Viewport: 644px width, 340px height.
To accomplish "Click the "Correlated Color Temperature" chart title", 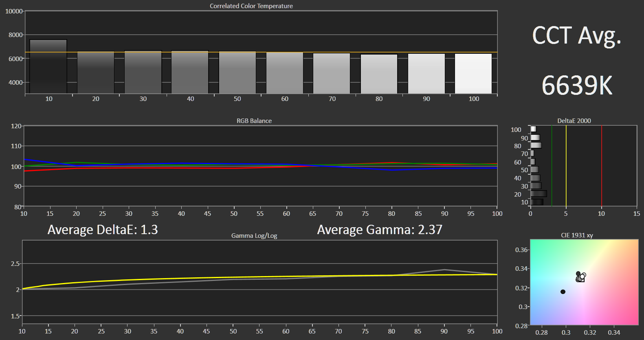I will [x=251, y=6].
